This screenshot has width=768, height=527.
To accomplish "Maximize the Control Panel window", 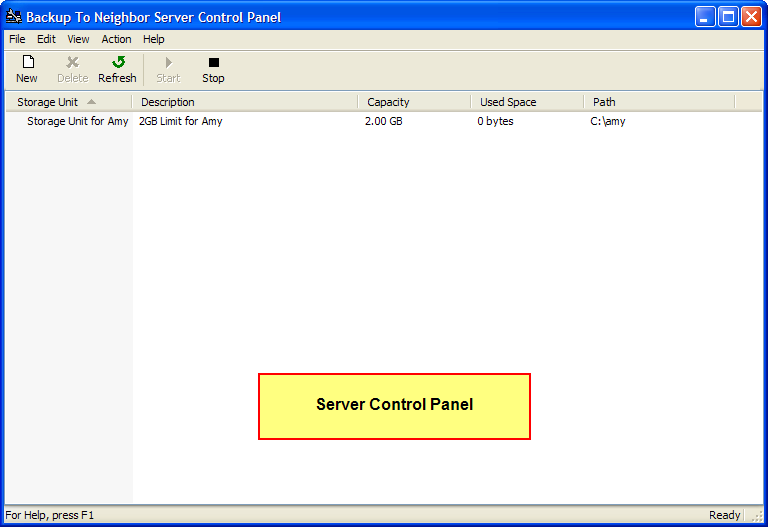I will tap(729, 17).
